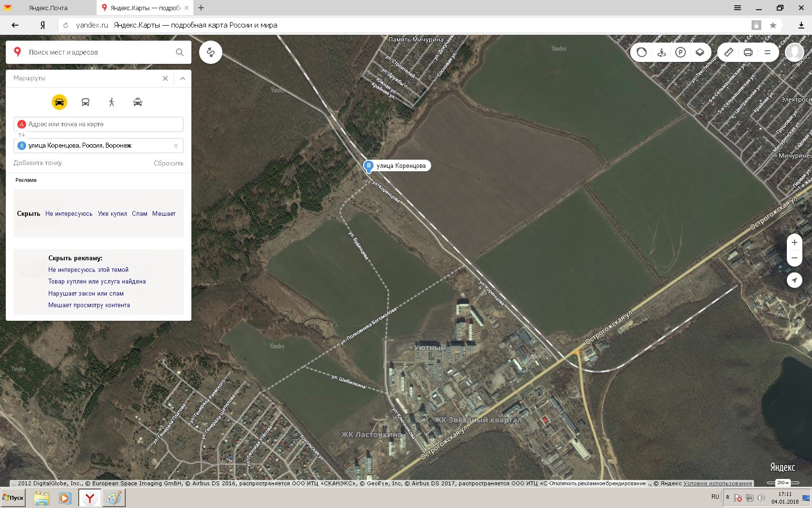Click Не интересуюсь ad option
812x508 pixels.
[69, 214]
